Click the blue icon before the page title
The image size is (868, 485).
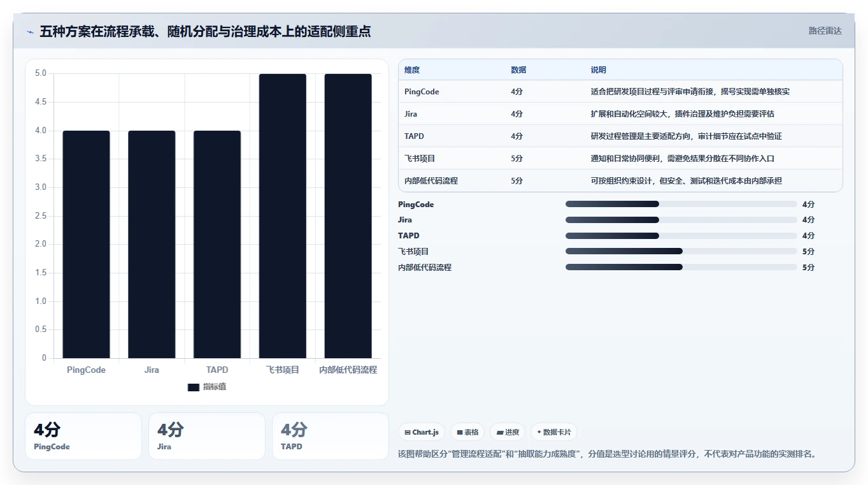[30, 31]
